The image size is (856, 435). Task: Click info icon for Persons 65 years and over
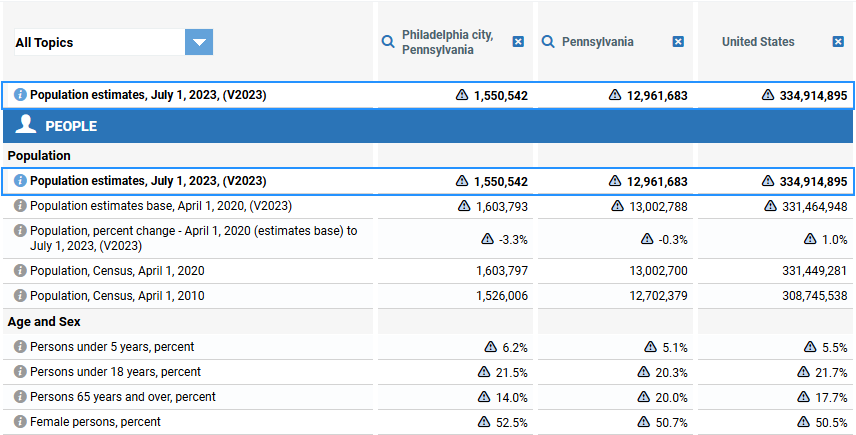[20, 397]
